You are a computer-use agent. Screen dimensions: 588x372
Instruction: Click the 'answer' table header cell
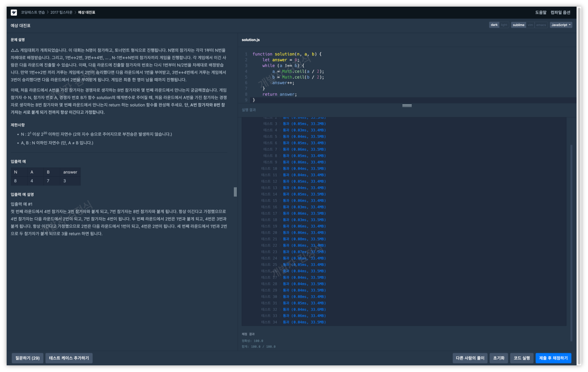[x=70, y=172]
